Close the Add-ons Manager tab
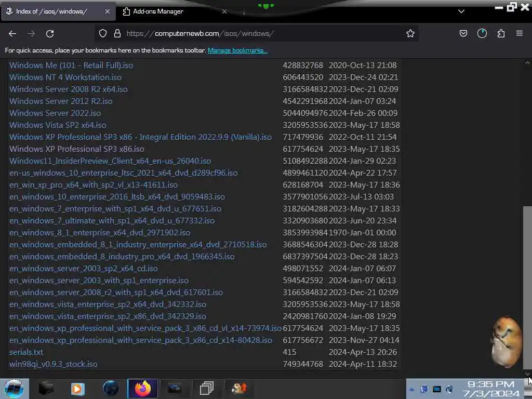Image resolution: width=532 pixels, height=399 pixels. pyautogui.click(x=224, y=11)
